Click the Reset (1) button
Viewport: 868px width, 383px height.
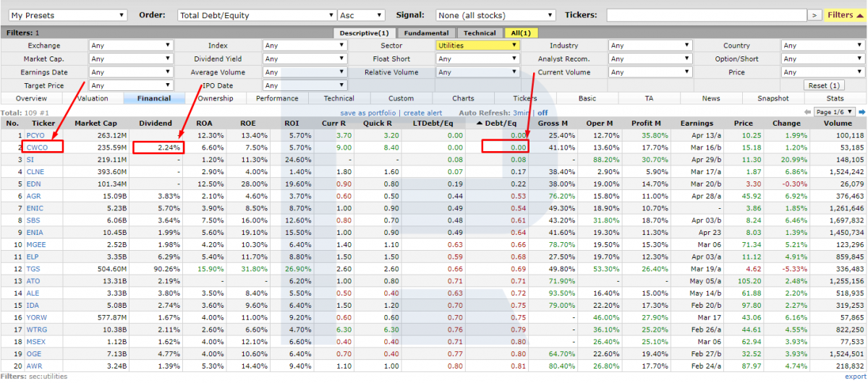824,85
